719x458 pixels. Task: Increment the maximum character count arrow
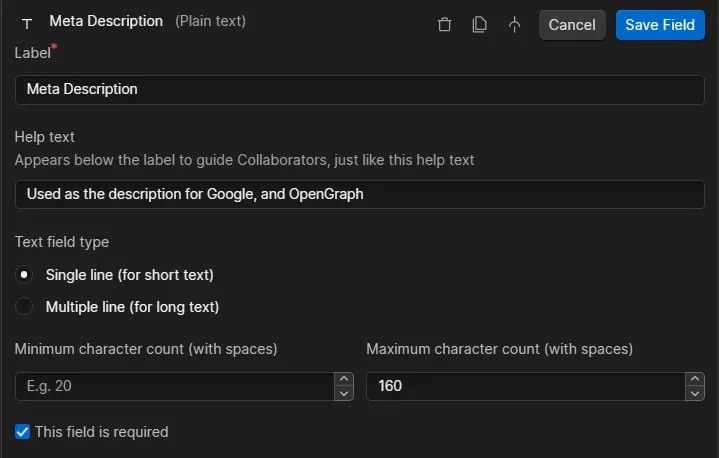694,379
